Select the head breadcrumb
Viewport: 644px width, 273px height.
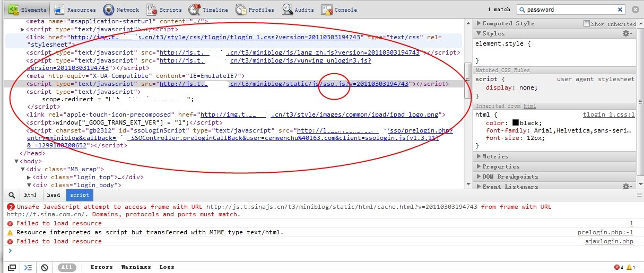click(x=54, y=195)
